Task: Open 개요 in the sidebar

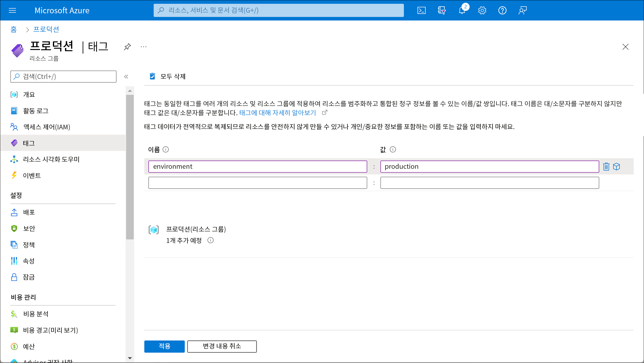Action: click(x=63, y=94)
